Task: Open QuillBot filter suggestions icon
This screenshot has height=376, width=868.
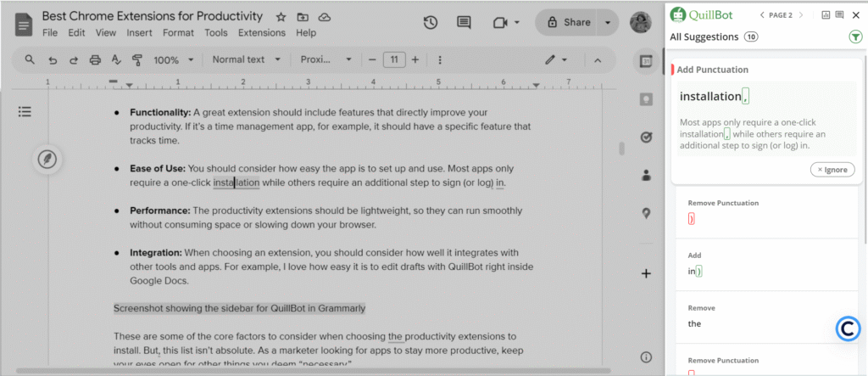Action: tap(855, 37)
